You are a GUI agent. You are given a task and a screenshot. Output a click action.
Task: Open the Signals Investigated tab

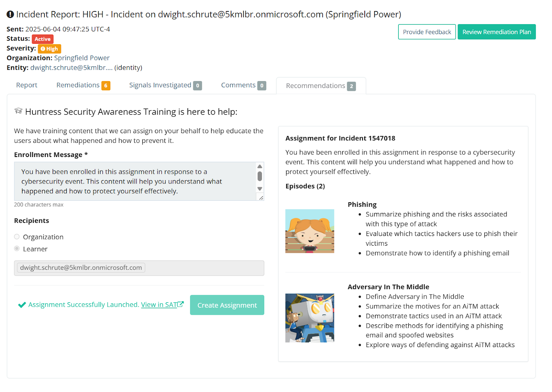pos(165,85)
